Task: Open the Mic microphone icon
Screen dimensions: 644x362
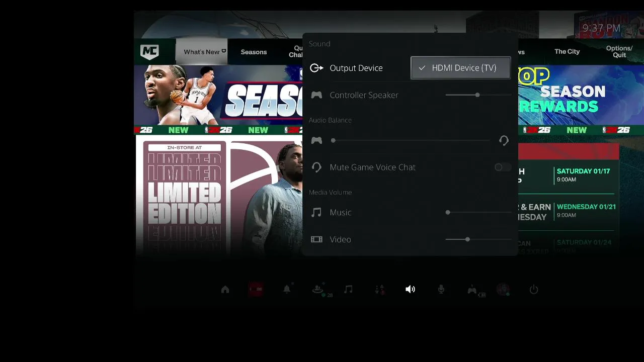Action: [x=441, y=289]
